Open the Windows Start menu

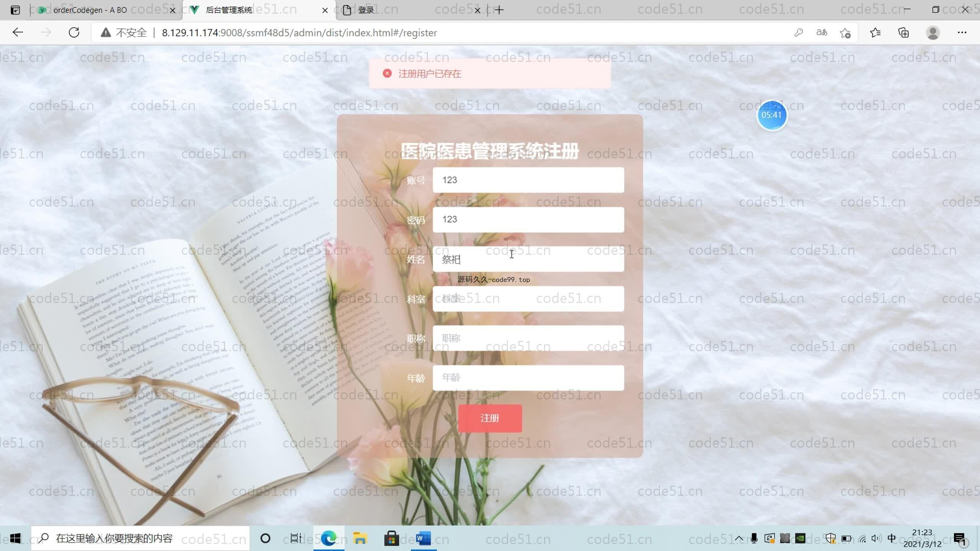[x=15, y=538]
